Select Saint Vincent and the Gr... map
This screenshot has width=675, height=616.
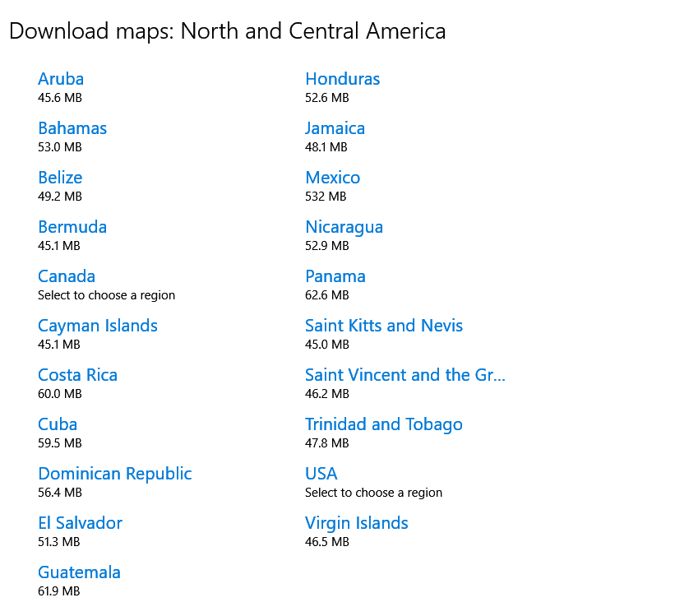(x=405, y=375)
